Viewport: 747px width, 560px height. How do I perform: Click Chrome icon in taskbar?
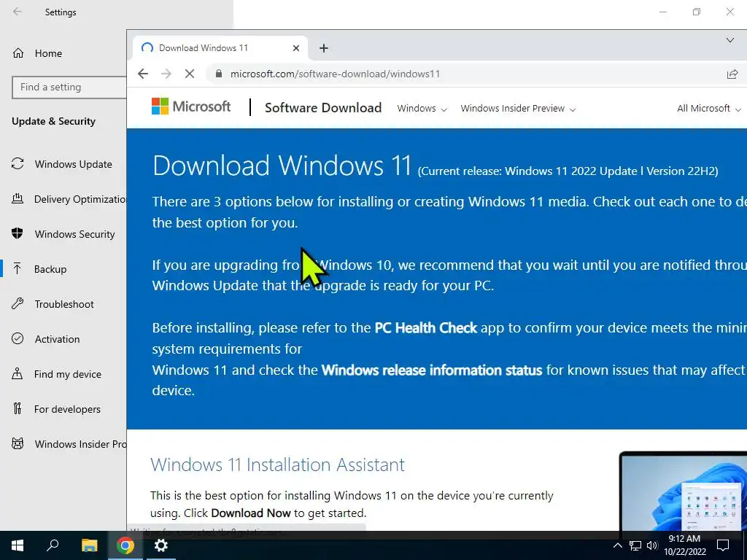[x=125, y=545]
